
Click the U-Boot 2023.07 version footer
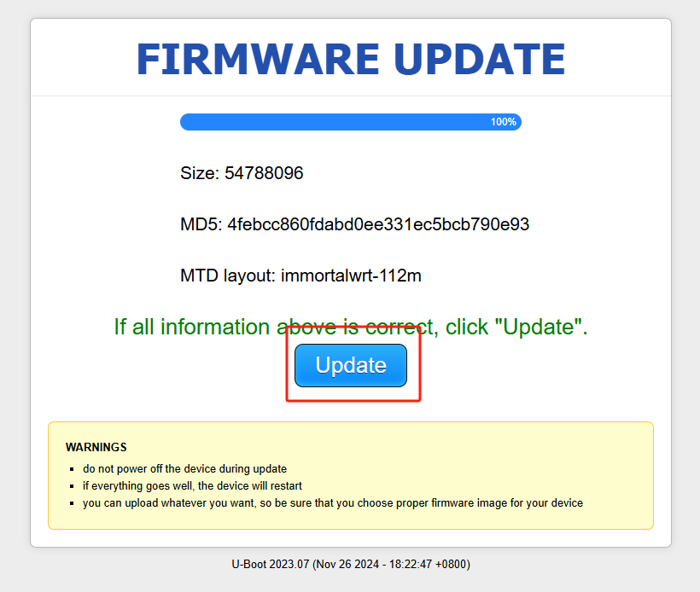(270, 564)
